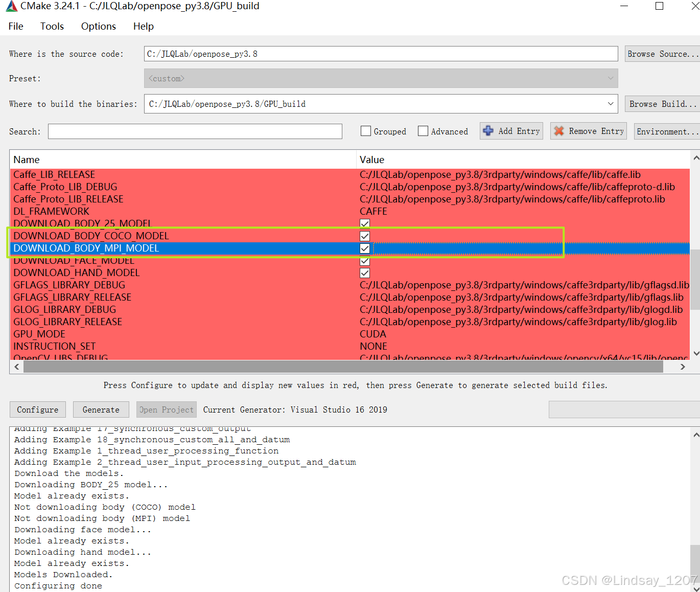Click 'Configuring done' line in output log
Image resolution: width=700 pixels, height=592 pixels.
[x=58, y=586]
